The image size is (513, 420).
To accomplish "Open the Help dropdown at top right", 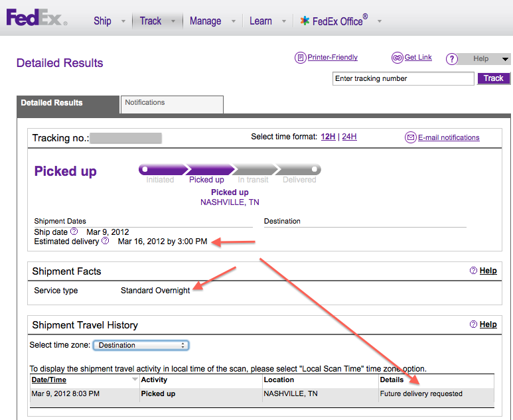I will click(x=483, y=59).
